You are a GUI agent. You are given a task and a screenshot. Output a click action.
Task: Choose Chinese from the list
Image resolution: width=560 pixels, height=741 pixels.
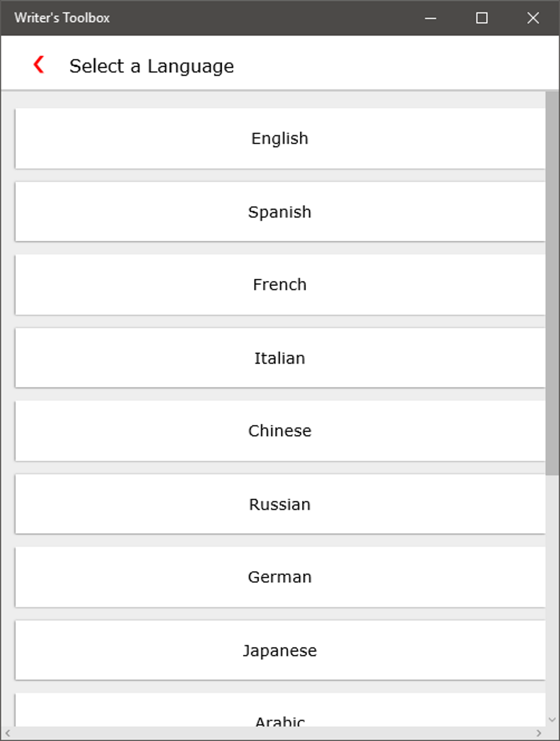point(280,431)
